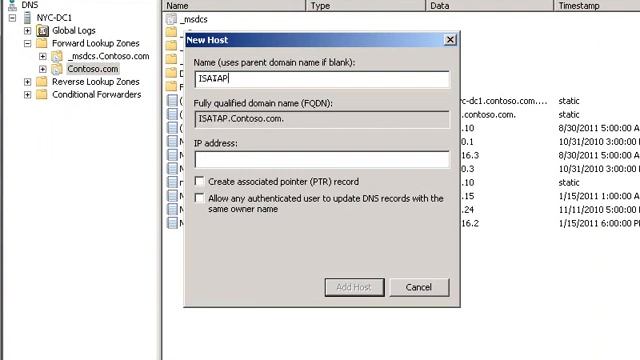
Task: Select Global Logs in the tree
Action: click(x=74, y=31)
